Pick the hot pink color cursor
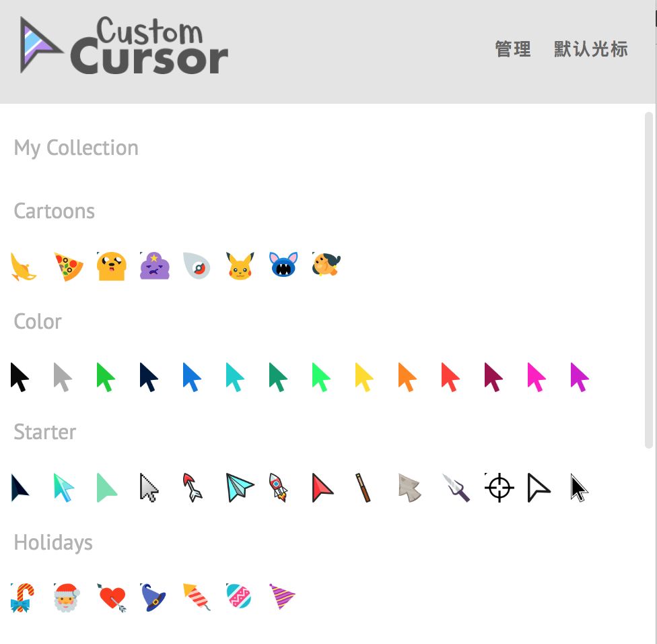This screenshot has width=657, height=644. click(537, 377)
